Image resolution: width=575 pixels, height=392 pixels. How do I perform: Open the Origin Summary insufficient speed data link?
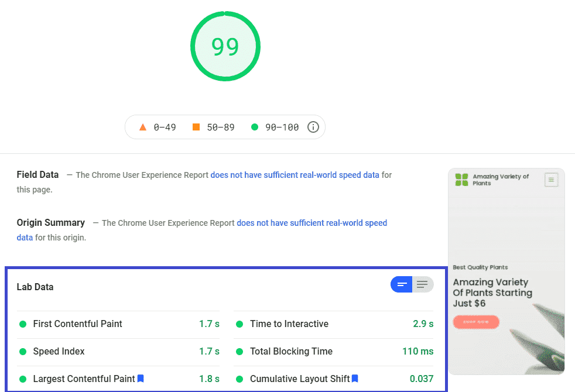point(312,223)
